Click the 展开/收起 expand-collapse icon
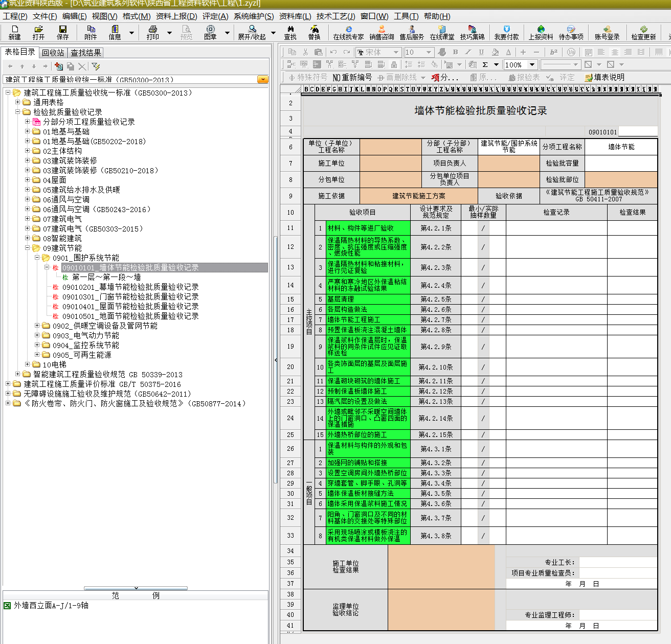 click(x=252, y=33)
